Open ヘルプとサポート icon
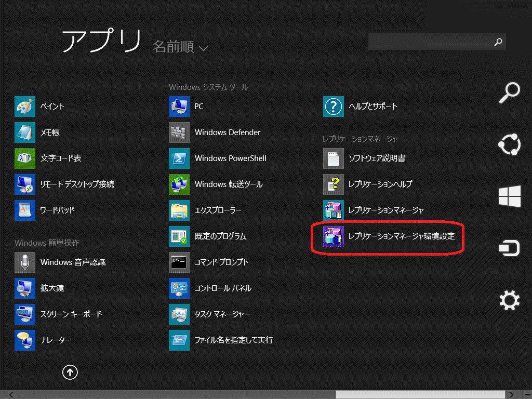This screenshot has height=399, width=532. [x=334, y=107]
